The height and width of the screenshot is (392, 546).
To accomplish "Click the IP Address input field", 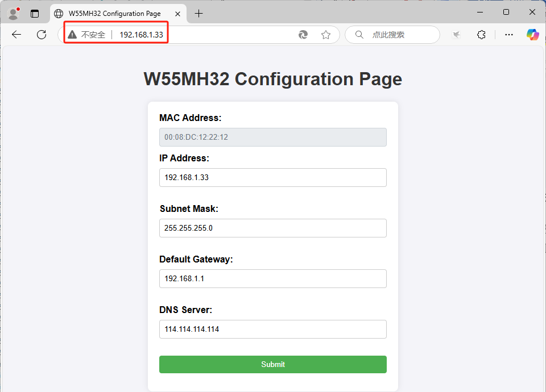I will coord(273,177).
